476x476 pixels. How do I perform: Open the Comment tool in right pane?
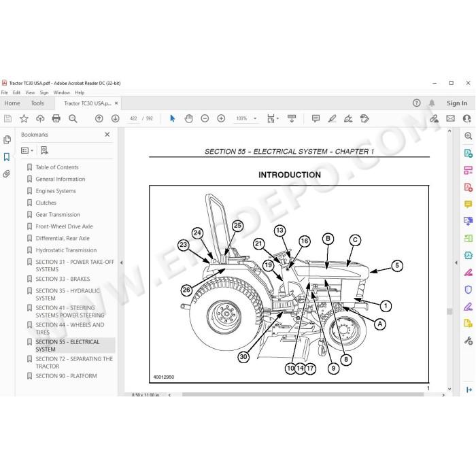(468, 204)
